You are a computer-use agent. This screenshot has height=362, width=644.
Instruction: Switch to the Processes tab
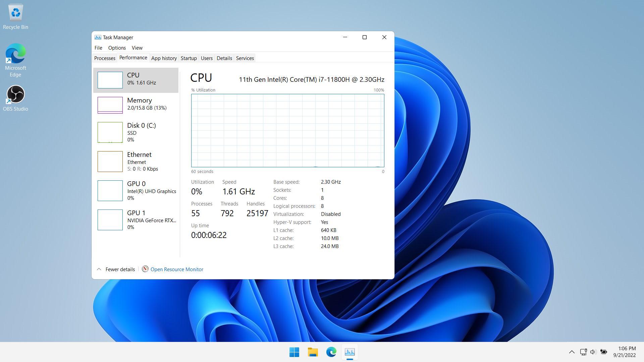pyautogui.click(x=105, y=58)
